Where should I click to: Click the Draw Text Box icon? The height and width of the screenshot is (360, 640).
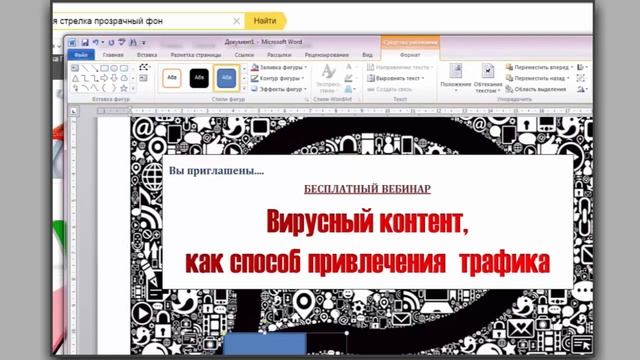pos(143,78)
